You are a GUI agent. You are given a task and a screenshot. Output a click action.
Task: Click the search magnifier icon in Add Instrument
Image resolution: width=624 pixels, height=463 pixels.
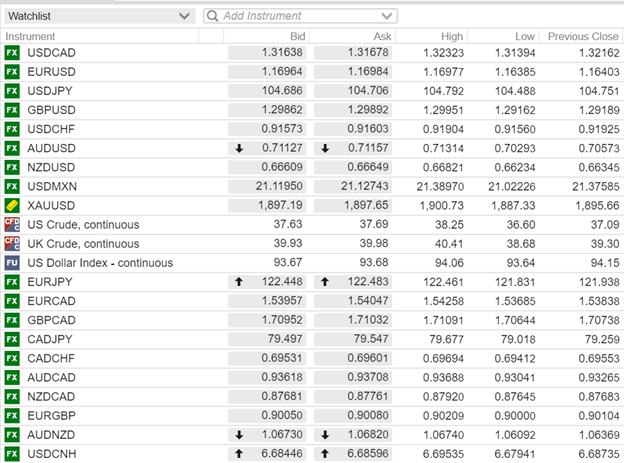click(212, 16)
